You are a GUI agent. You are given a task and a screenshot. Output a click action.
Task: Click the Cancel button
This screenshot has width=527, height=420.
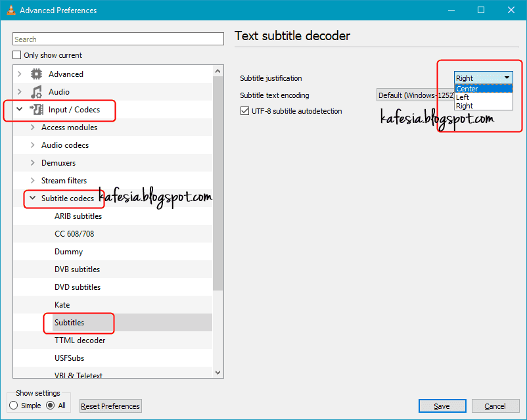point(495,406)
